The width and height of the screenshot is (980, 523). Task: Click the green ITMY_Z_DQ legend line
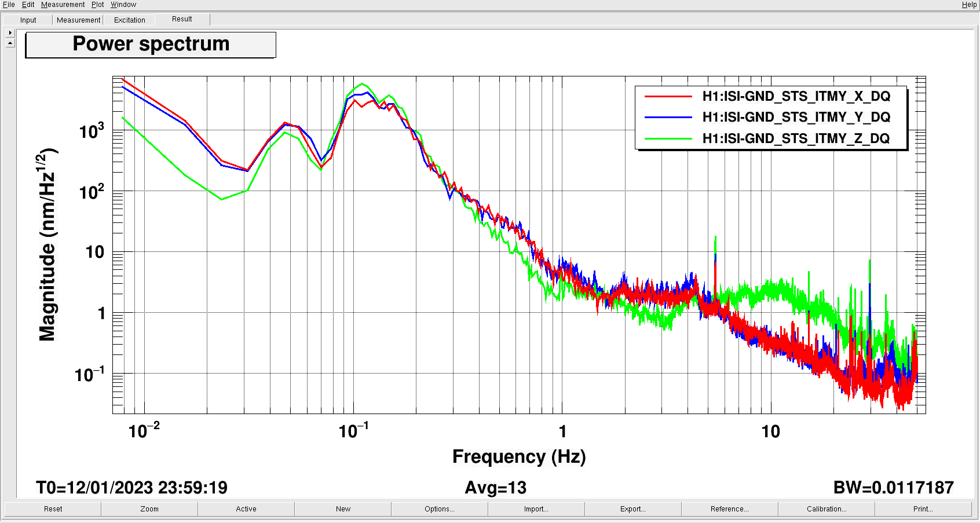tap(668, 138)
